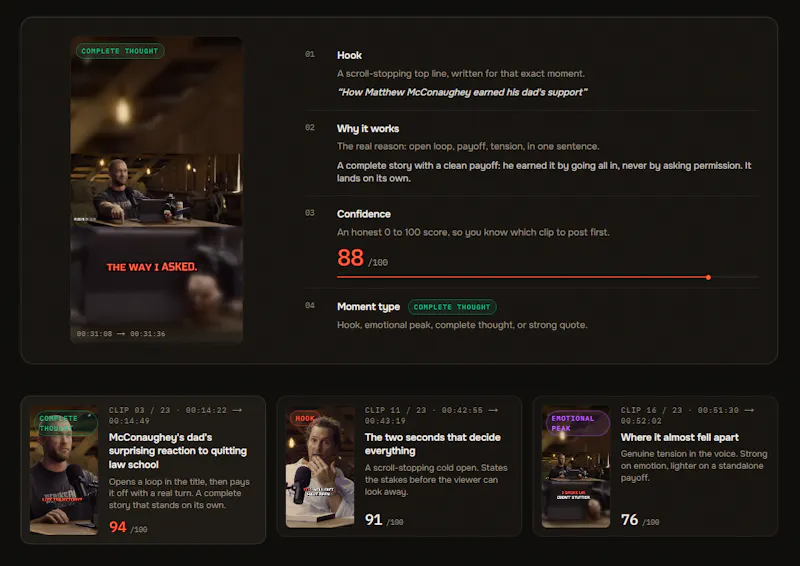
Task: Click the real reason open loop payoff subtitle
Action: [468, 146]
